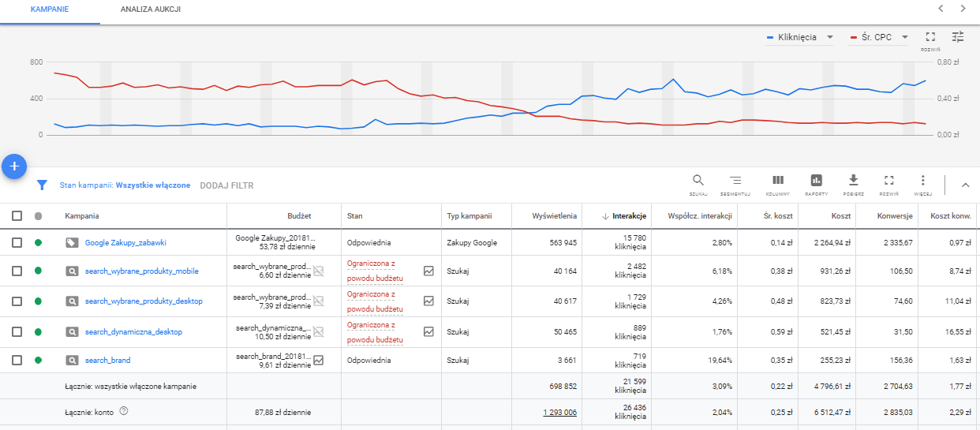Click the blue Kliknięcia legend color marker

(x=770, y=37)
